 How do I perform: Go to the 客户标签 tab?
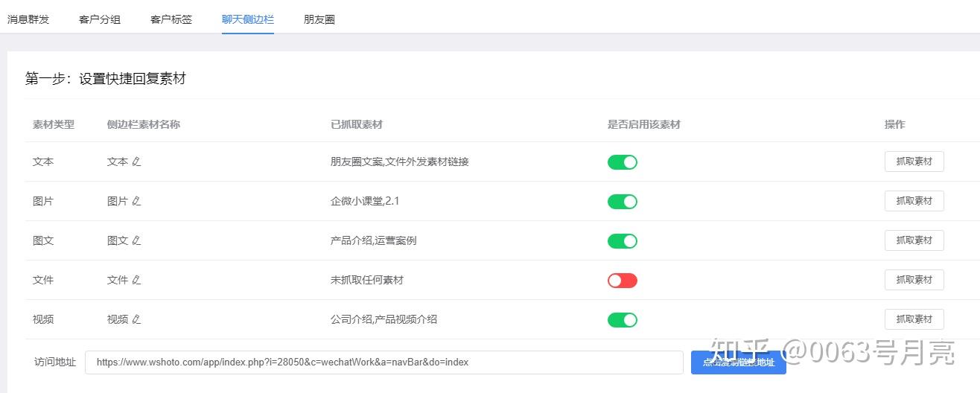[x=171, y=19]
